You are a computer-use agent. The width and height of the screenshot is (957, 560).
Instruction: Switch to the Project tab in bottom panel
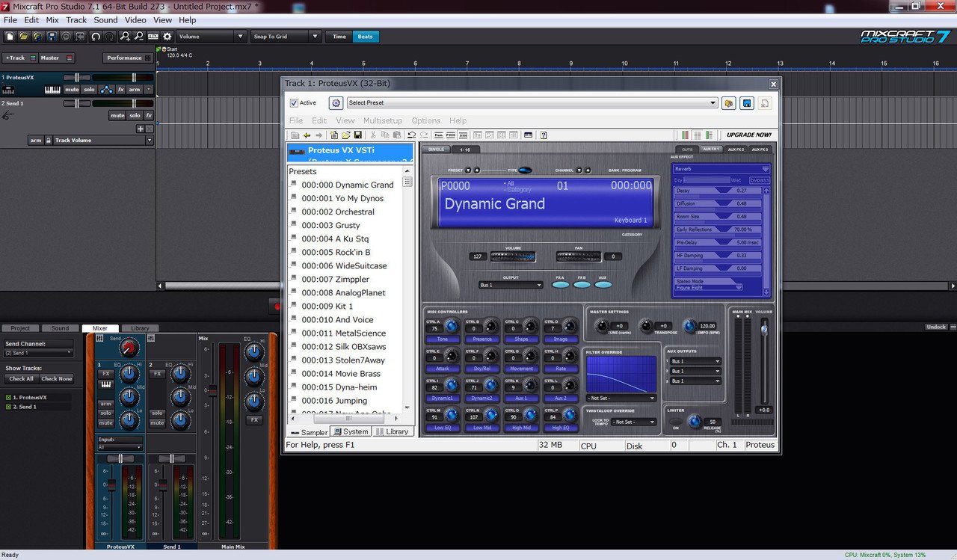[x=20, y=328]
